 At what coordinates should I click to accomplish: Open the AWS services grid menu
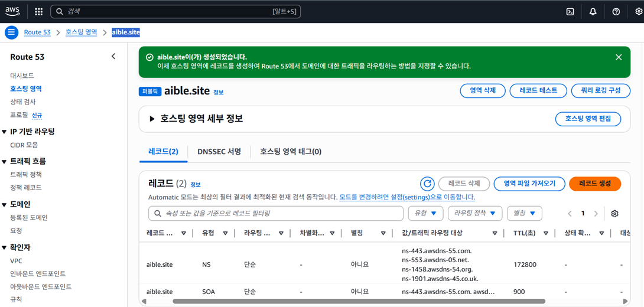(38, 11)
